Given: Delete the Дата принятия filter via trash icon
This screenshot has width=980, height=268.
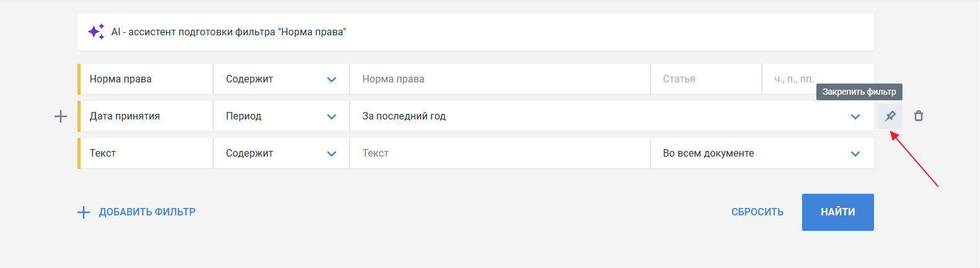Looking at the screenshot, I should tap(919, 116).
